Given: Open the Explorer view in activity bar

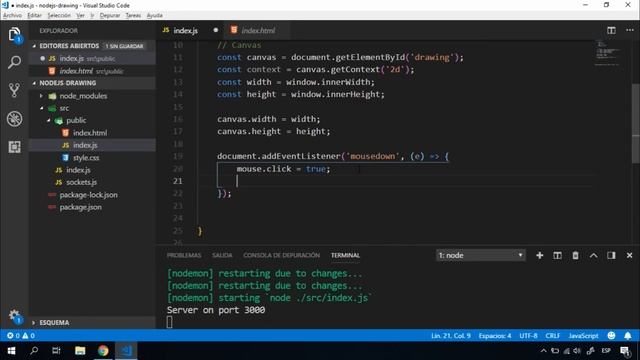Looking at the screenshot, I should pyautogui.click(x=14, y=35).
